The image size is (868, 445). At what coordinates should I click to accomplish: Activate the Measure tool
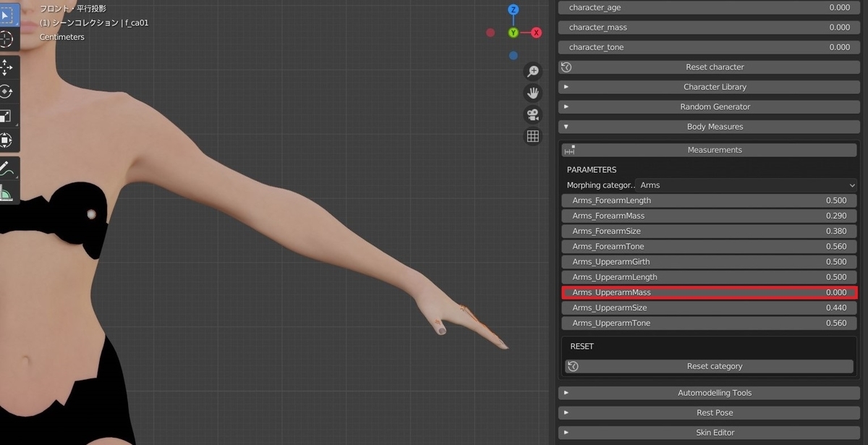pos(7,192)
